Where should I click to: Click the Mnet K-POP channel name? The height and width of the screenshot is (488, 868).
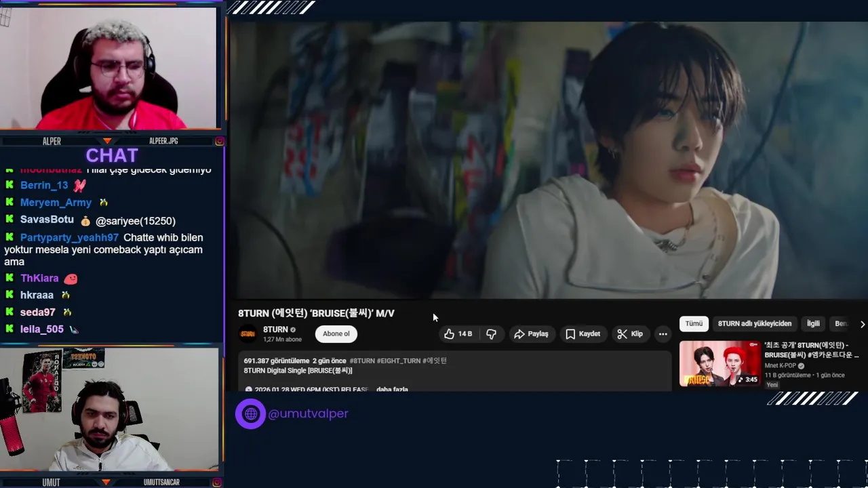point(781,366)
